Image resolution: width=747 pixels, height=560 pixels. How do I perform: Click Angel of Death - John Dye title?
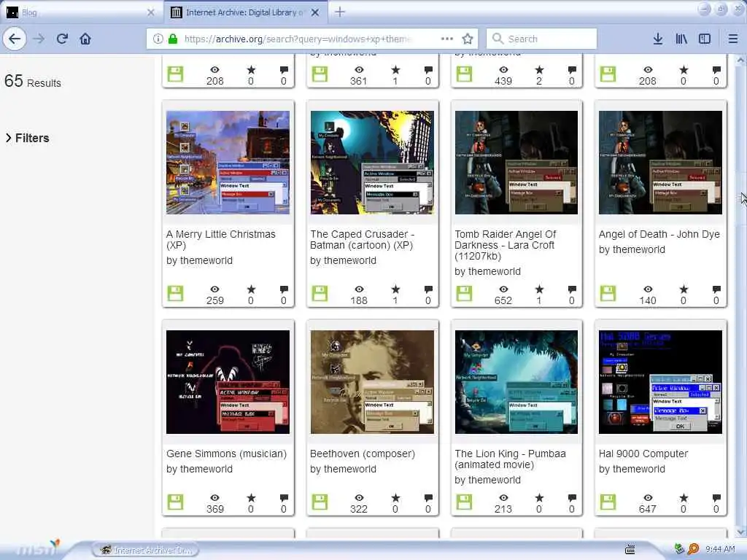[x=659, y=234]
